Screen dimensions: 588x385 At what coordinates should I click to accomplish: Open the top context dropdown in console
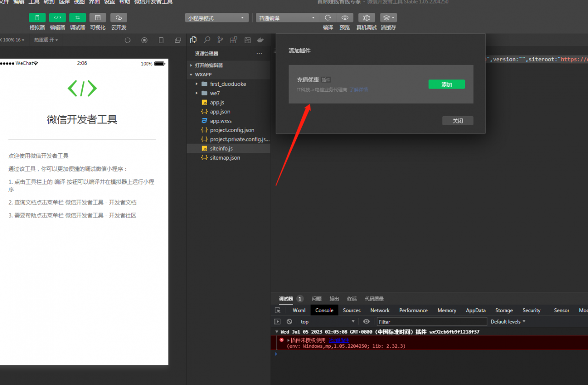point(328,322)
